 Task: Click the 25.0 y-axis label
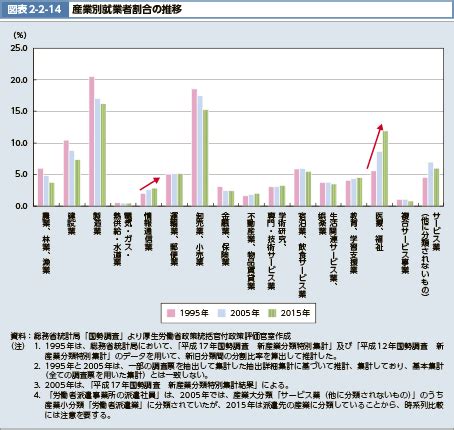(19, 48)
